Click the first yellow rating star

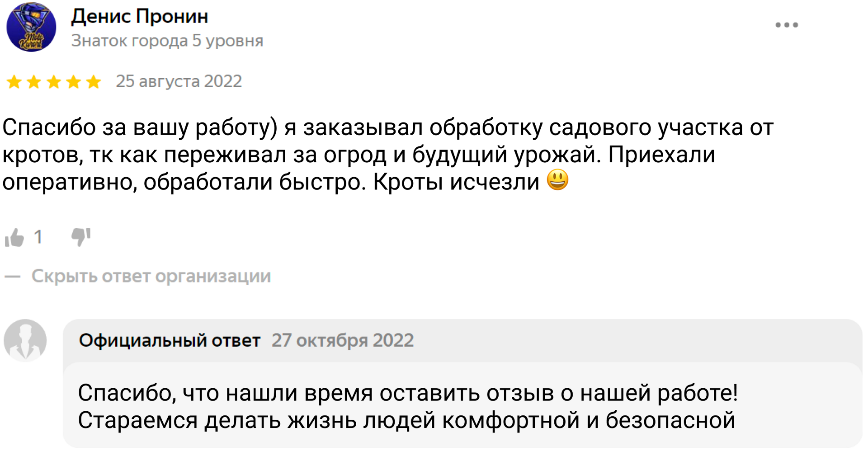14,82
